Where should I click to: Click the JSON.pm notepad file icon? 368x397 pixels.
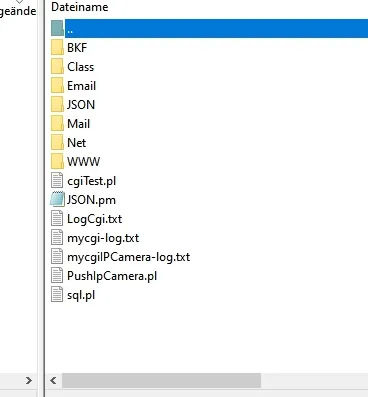(x=57, y=199)
